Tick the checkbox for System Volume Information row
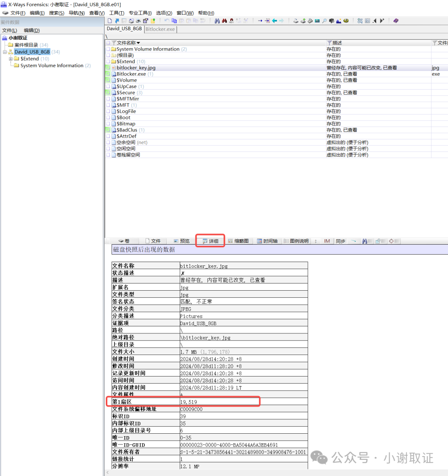 pyautogui.click(x=108, y=49)
